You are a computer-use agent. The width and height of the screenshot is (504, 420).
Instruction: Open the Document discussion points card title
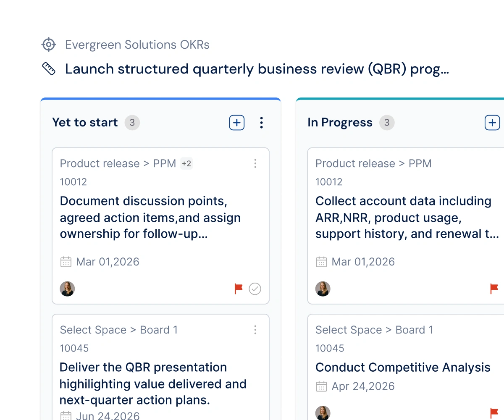pos(150,218)
